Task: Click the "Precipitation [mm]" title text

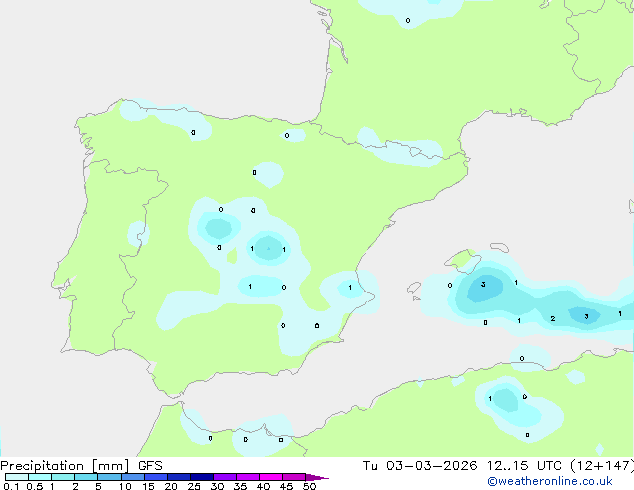Action: point(65,466)
